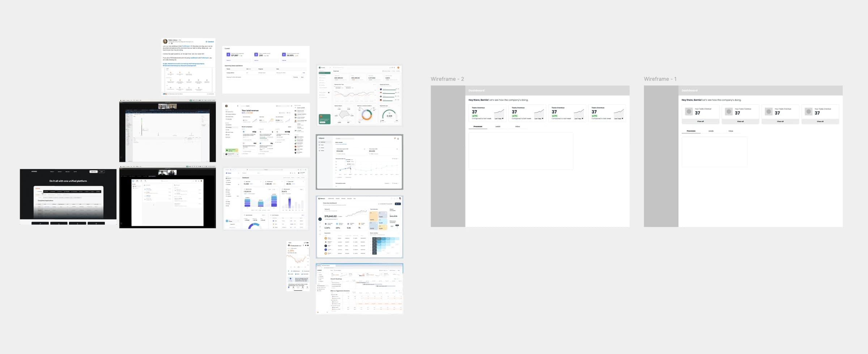
Task: Select the gray sidebar block in Wireframe - 1
Action: coord(661,156)
